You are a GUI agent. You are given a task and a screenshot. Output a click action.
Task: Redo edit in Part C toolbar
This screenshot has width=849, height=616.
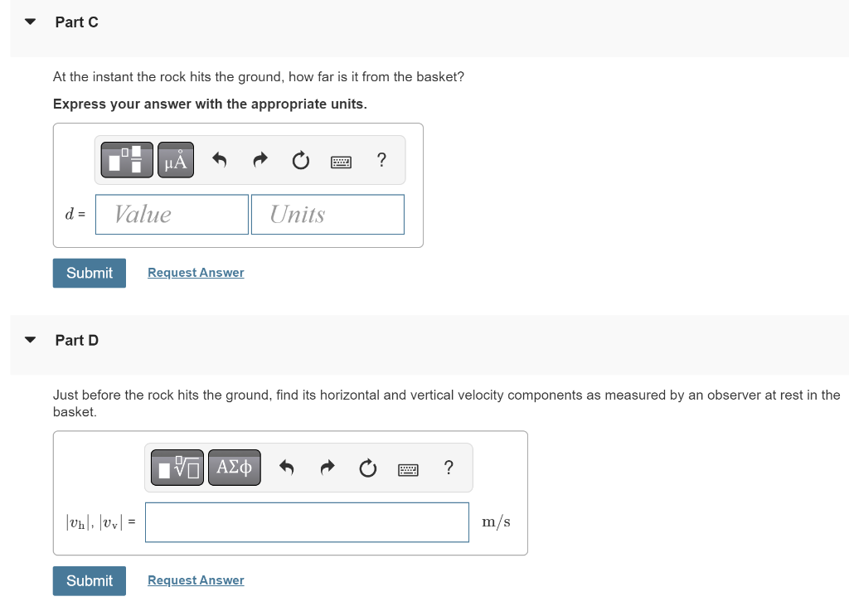[x=260, y=160]
